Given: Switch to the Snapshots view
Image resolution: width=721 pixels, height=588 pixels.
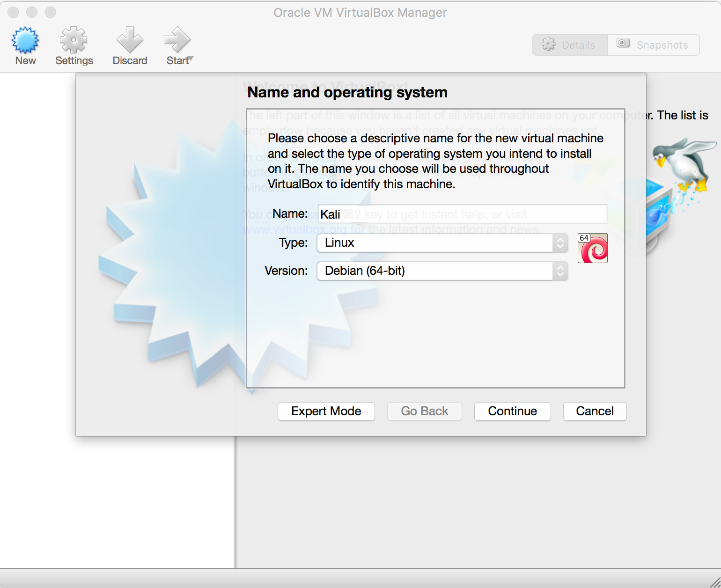Looking at the screenshot, I should pos(654,45).
